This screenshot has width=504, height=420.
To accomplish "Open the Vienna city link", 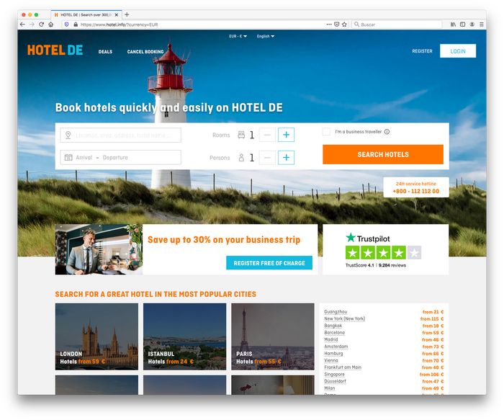I will (x=331, y=360).
